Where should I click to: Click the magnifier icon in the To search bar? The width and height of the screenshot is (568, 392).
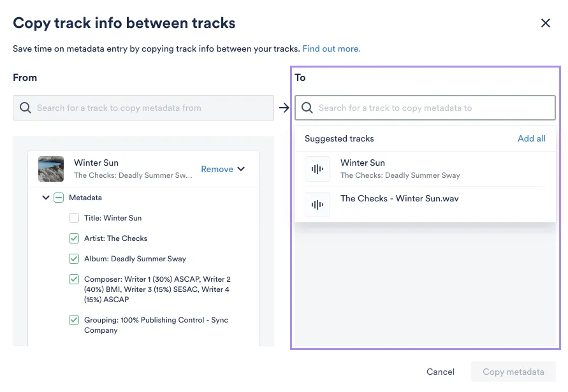[307, 108]
